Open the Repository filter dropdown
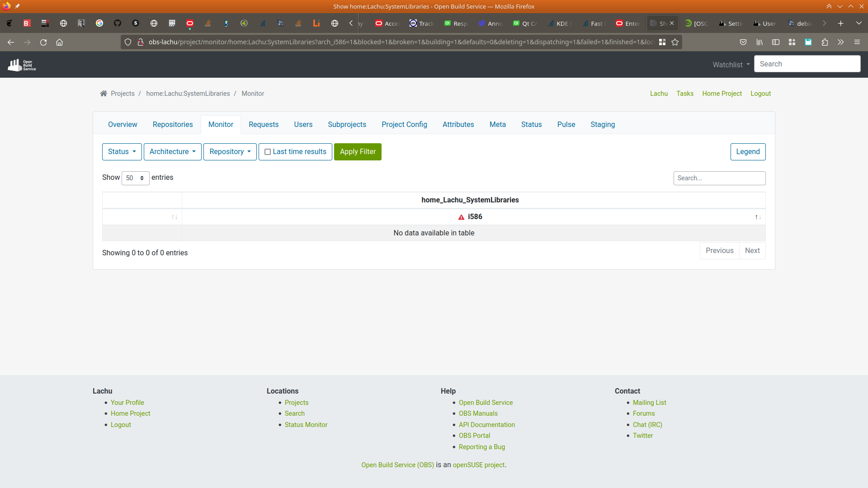This screenshot has width=868, height=488. click(230, 152)
